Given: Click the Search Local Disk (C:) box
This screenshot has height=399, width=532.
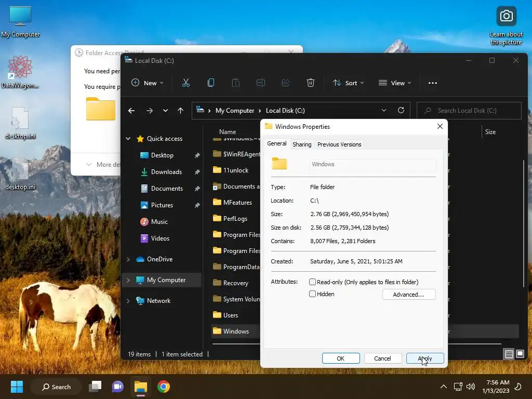Looking at the screenshot, I should tap(469, 111).
